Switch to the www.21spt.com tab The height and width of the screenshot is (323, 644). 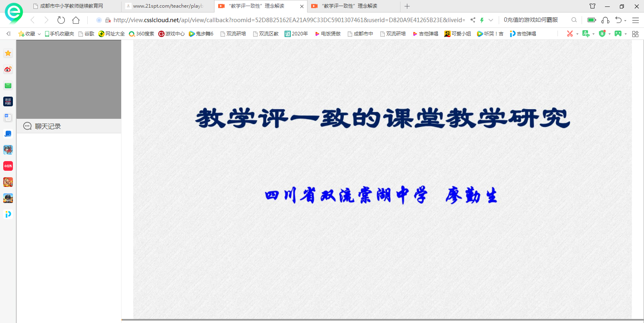point(168,6)
